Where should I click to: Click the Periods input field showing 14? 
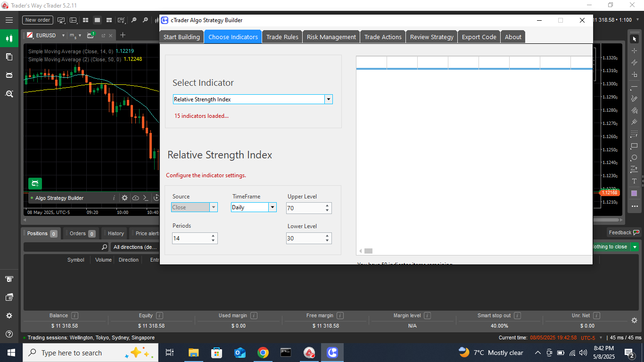(191, 239)
